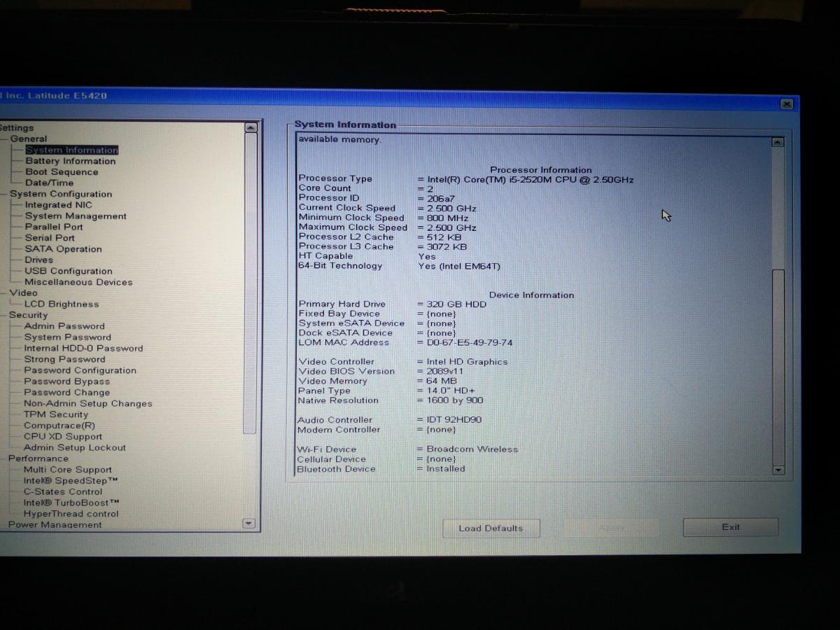This screenshot has width=840, height=630.
Task: Select Boot Sequence in settings tree
Action: click(62, 172)
